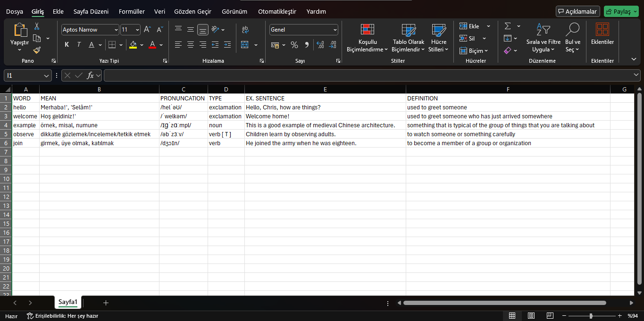Click the Cut scissors icon

[37, 26]
